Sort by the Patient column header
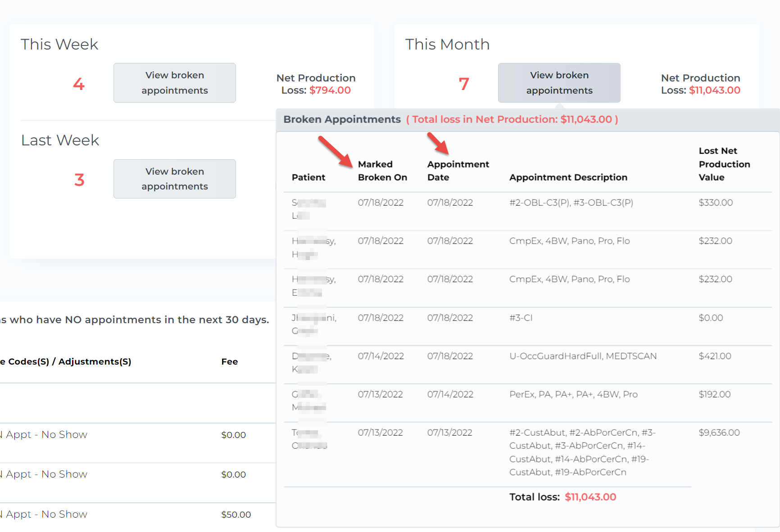 (x=308, y=177)
